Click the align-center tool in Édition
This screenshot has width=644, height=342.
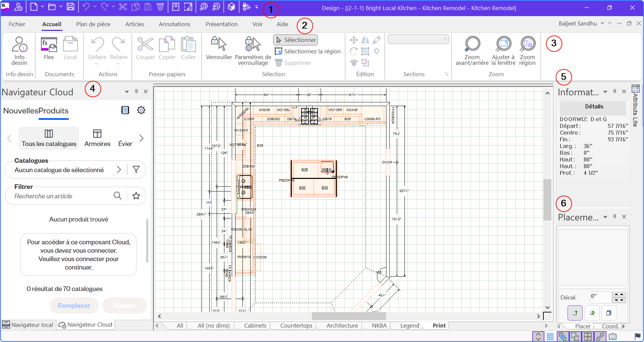[354, 63]
